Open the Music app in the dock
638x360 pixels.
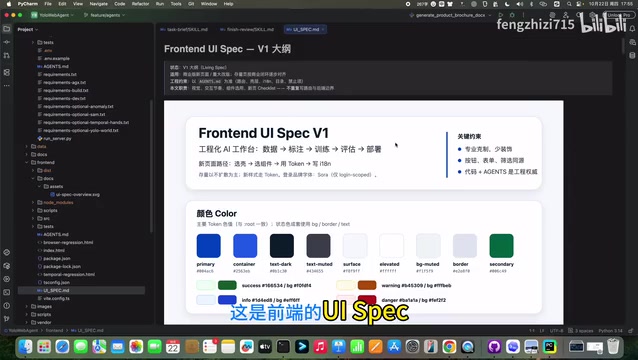[x=320, y=347]
